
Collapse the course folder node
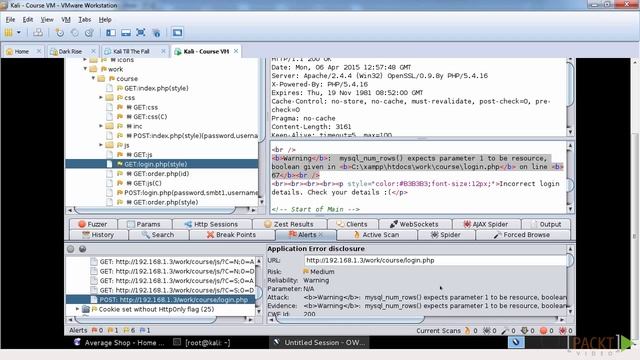tap(93, 78)
